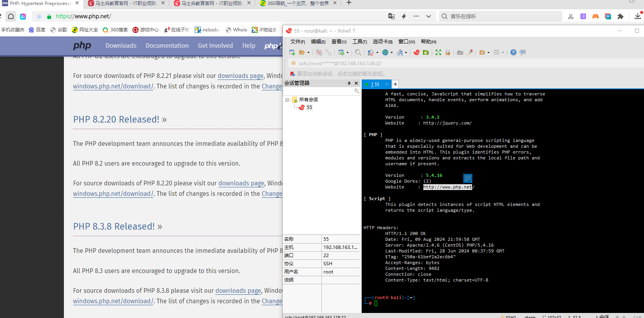Click the globe Encoding icon in Xshell toolbar
Screen dimensions: 644x318
[x=385, y=52]
